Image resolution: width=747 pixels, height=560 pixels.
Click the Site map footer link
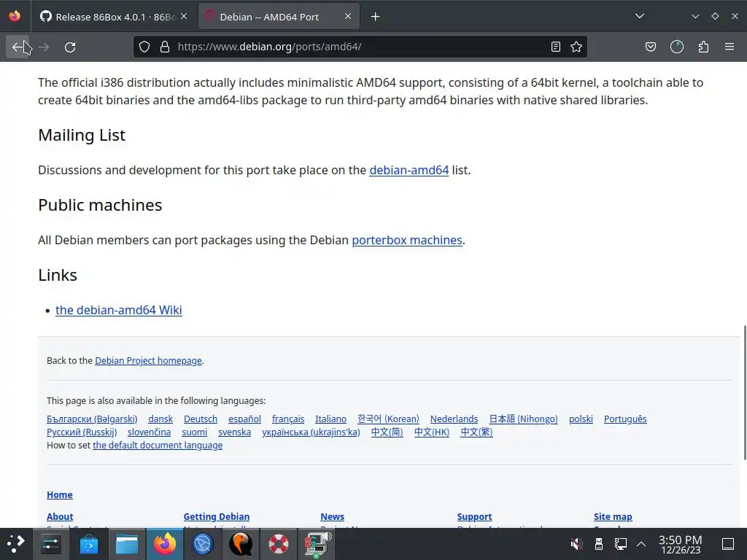click(x=613, y=517)
